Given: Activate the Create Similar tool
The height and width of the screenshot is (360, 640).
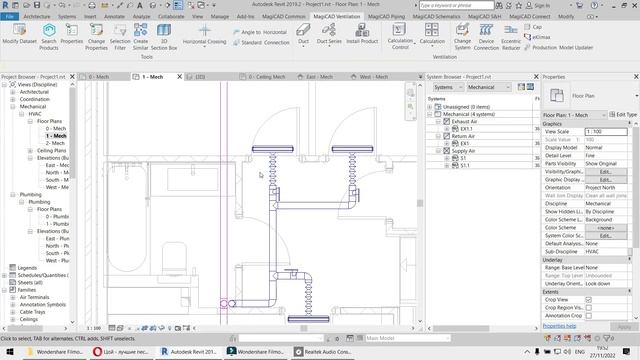Looking at the screenshot, I should (140, 36).
